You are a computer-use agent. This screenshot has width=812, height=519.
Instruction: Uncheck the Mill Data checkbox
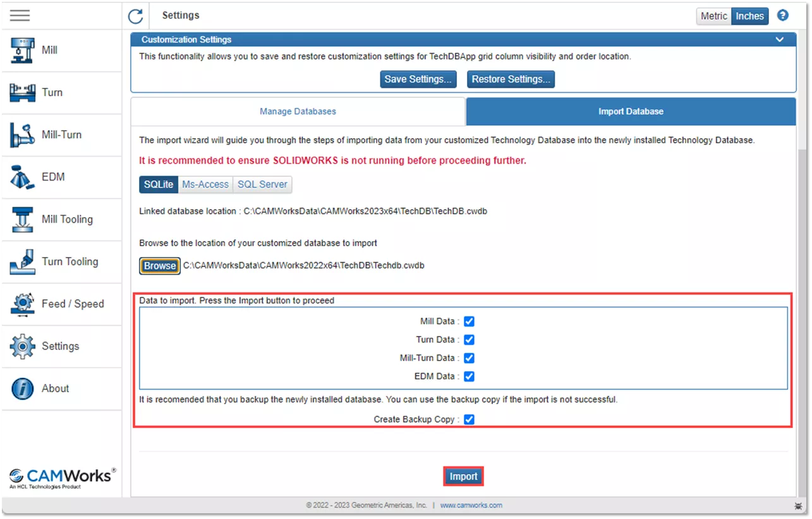[469, 321]
